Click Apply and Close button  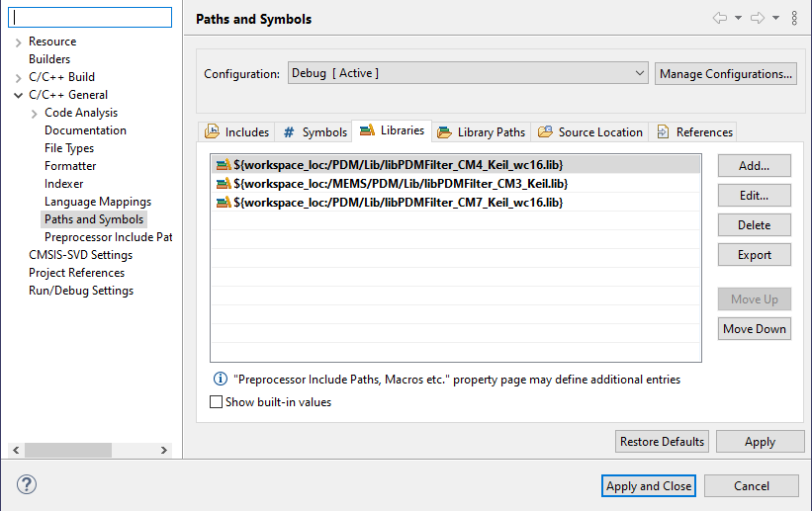click(x=649, y=485)
